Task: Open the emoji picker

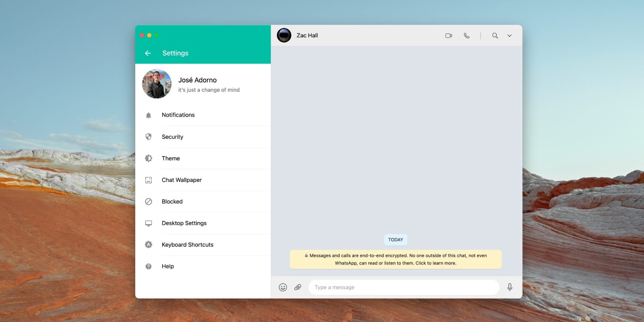Action: (283, 287)
